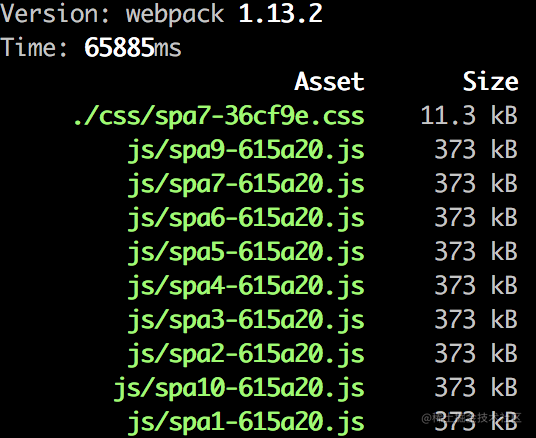
Task: Select the ./css/spa7-36cf9e.css asset line
Action: click(x=219, y=116)
